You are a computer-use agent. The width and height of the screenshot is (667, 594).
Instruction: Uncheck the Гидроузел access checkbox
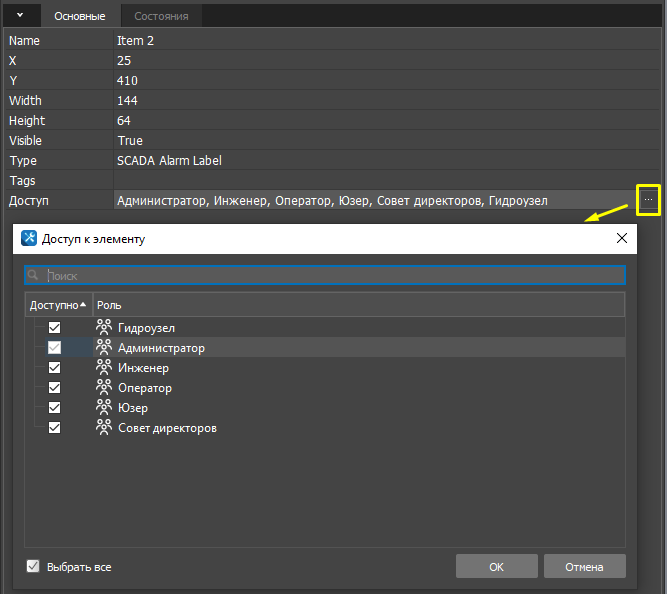55,328
